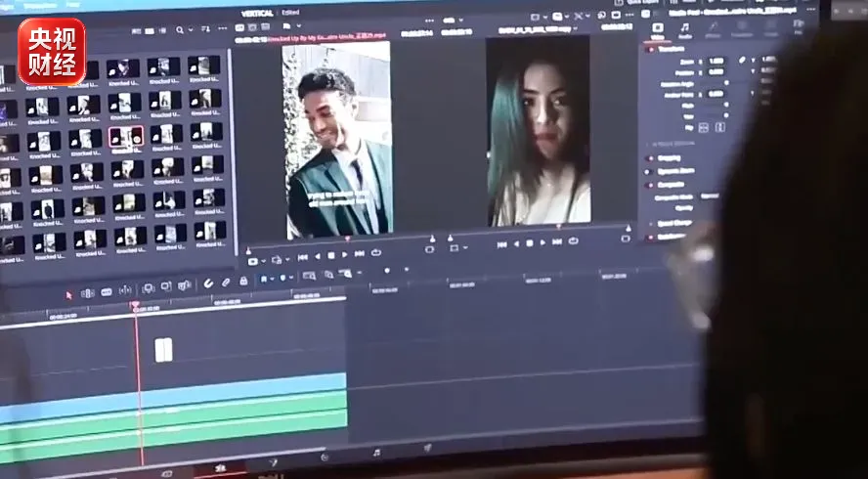Viewport: 868px width, 479px height.
Task: Jump to first frame in source viewer
Action: [302, 257]
